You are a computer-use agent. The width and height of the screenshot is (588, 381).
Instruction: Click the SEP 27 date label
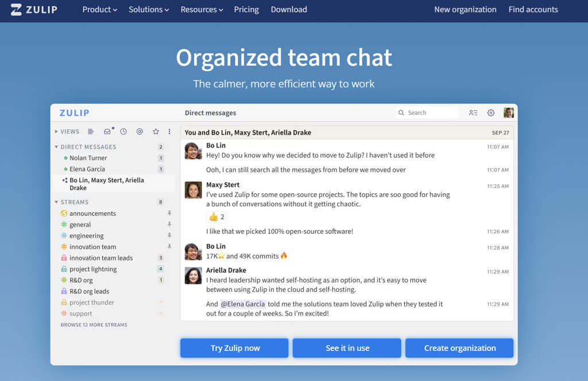coord(500,133)
